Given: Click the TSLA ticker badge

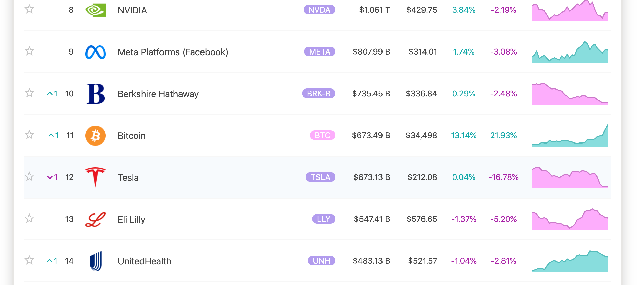Looking at the screenshot, I should (320, 177).
